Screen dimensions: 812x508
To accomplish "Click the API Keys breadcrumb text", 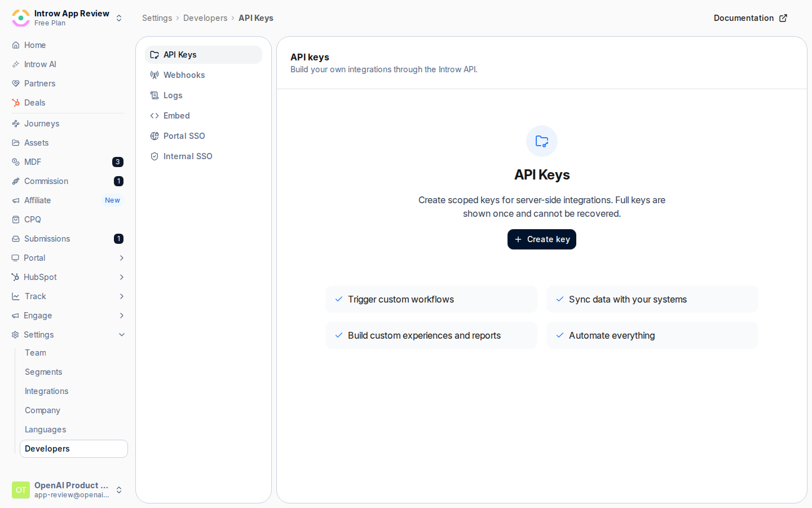I will 256,18.
